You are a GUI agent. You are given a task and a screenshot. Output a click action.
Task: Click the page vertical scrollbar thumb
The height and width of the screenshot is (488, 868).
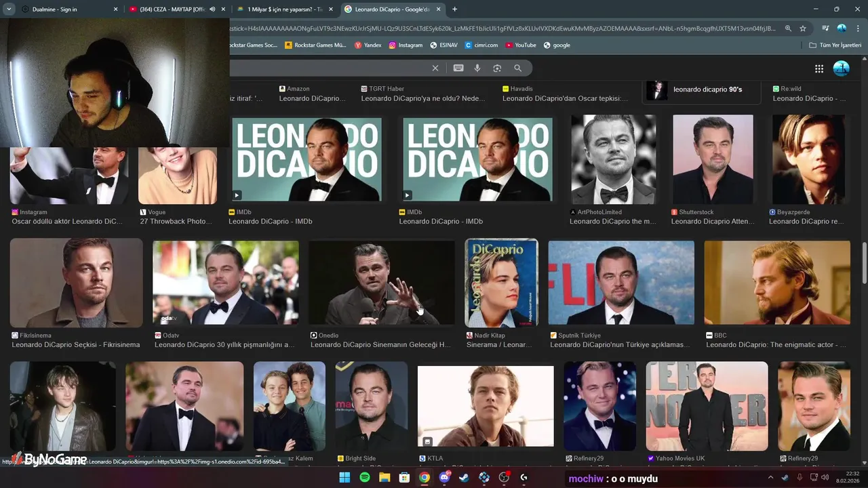click(864, 264)
